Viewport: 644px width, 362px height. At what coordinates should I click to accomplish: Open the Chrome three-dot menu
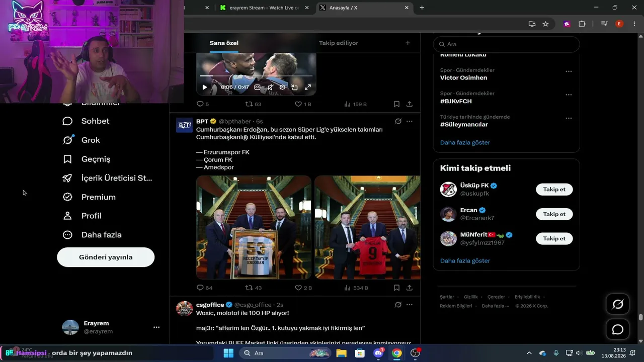634,24
